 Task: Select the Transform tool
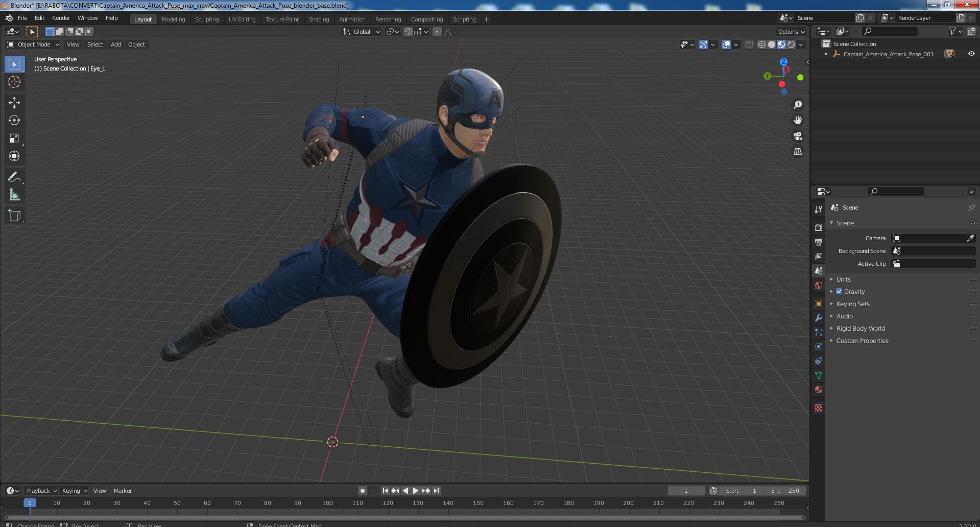[14, 156]
